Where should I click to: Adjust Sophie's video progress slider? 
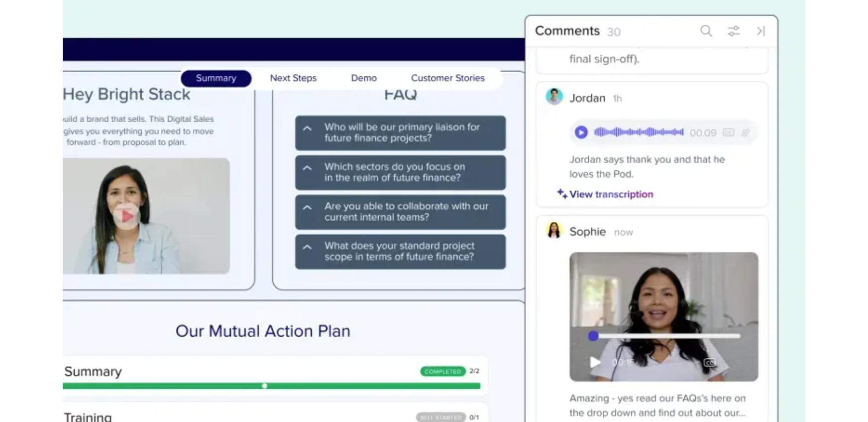[x=664, y=336]
